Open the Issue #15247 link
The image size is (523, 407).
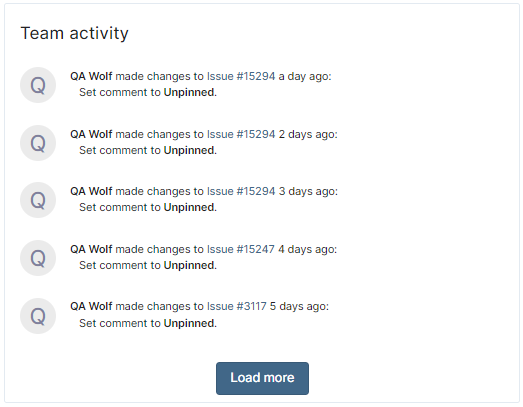tap(241, 249)
